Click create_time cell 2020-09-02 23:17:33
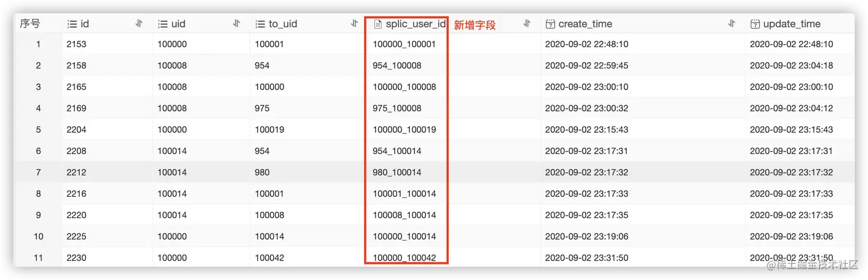This screenshot has height=280, width=868. 586,194
